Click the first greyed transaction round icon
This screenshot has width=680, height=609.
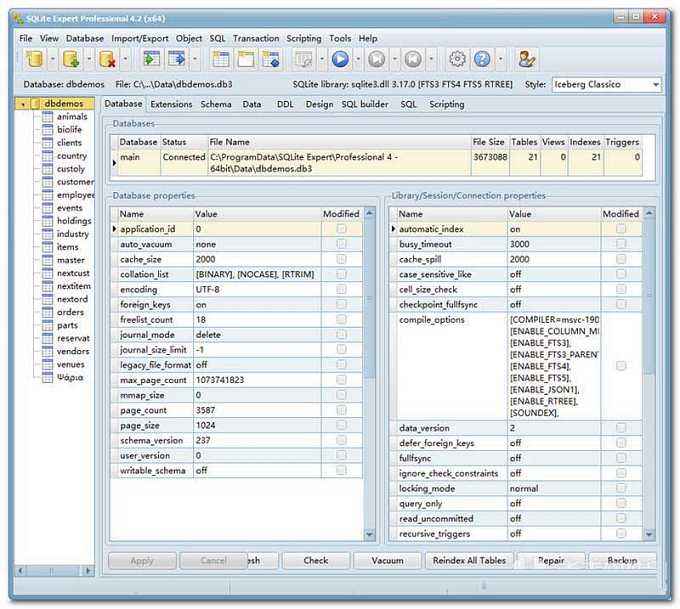pos(376,59)
